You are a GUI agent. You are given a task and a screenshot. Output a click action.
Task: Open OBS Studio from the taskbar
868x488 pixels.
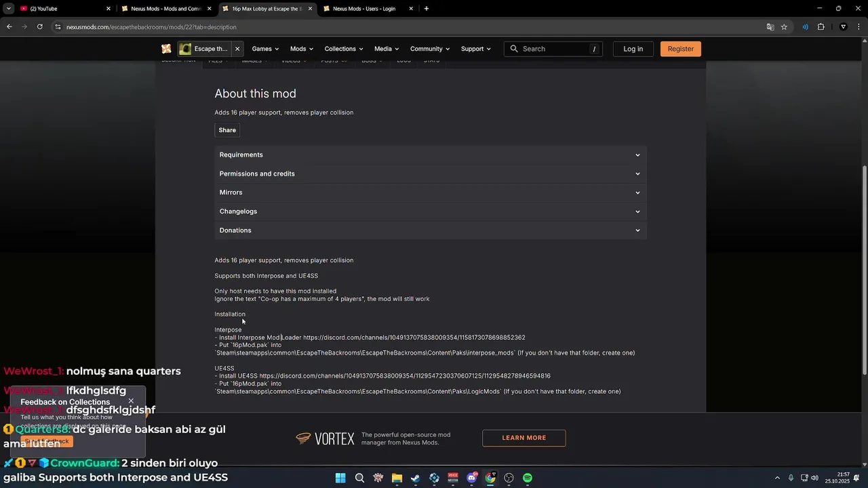(509, 478)
